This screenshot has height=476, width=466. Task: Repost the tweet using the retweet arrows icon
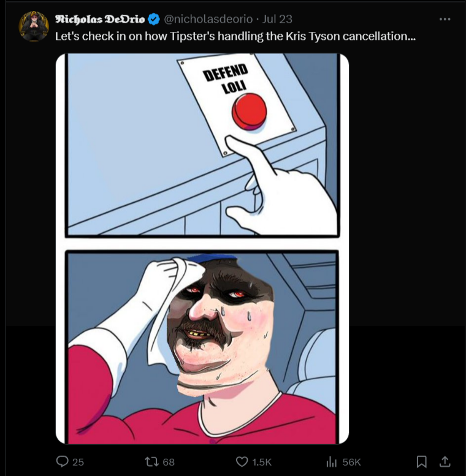[x=151, y=462]
